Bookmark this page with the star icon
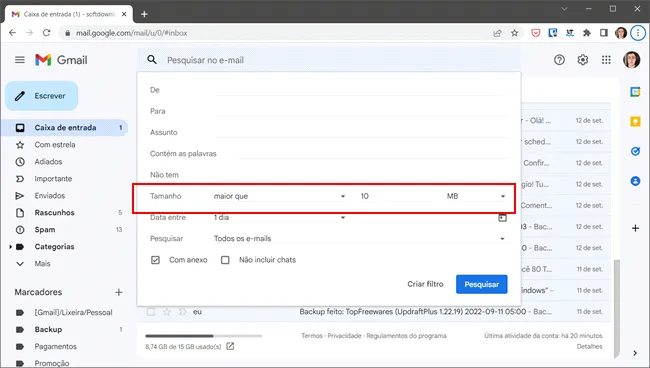 pyautogui.click(x=514, y=33)
